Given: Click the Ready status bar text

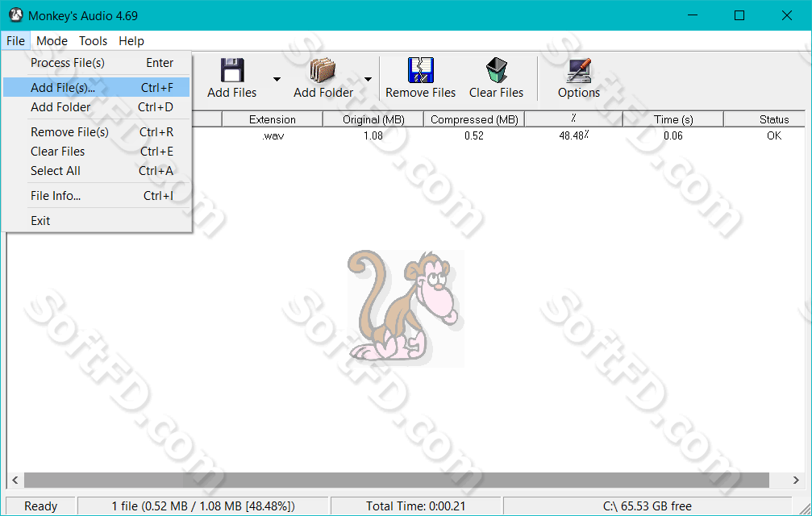Looking at the screenshot, I should point(41,506).
